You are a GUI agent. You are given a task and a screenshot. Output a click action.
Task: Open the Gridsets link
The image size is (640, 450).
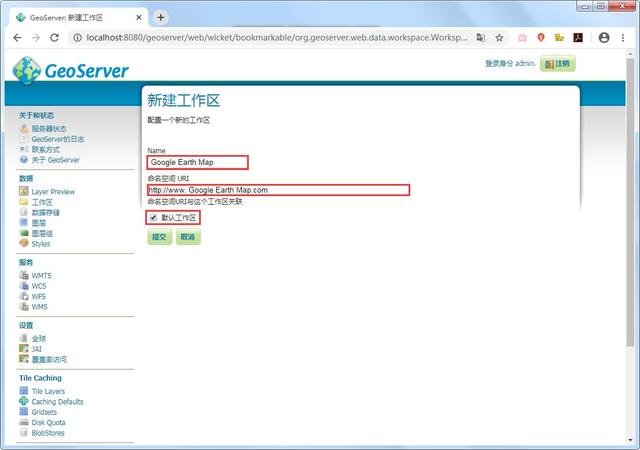[x=44, y=412]
